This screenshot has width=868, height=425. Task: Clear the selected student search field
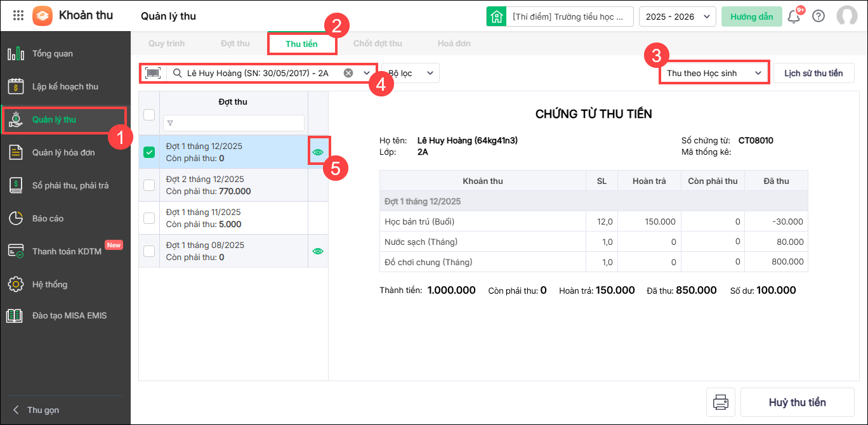click(348, 73)
